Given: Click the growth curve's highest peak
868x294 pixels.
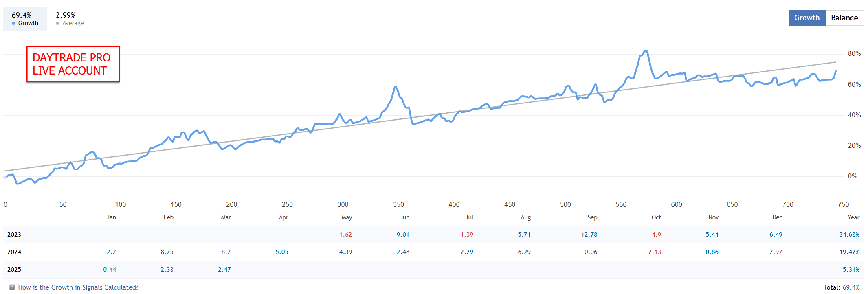Looking at the screenshot, I should [x=646, y=51].
